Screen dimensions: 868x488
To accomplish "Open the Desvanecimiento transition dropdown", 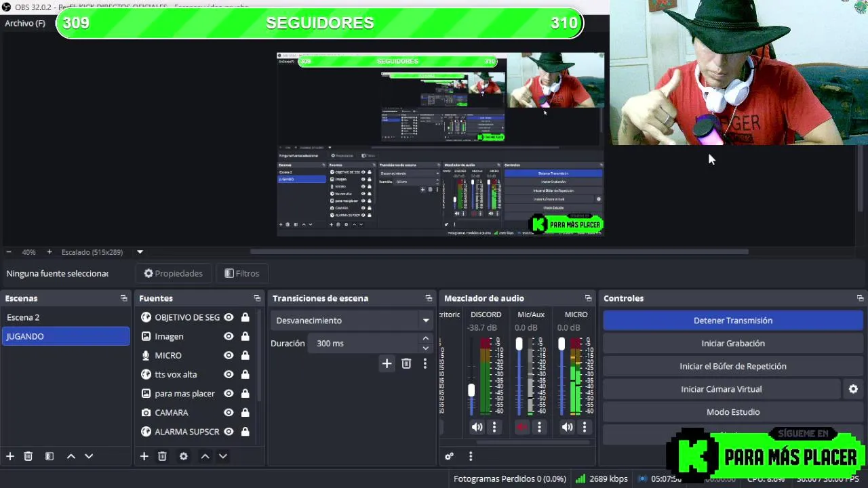I will [352, 321].
